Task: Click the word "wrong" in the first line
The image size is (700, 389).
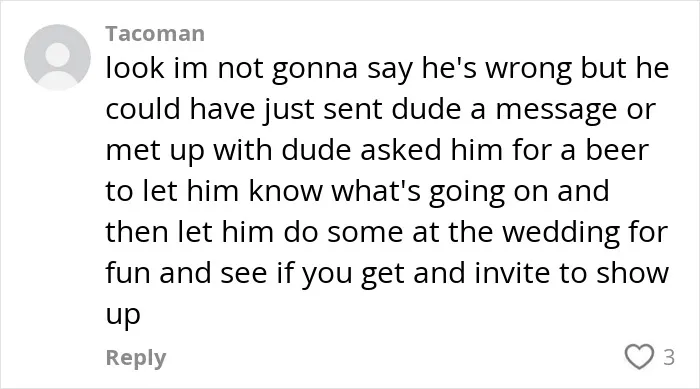Action: tap(528, 69)
